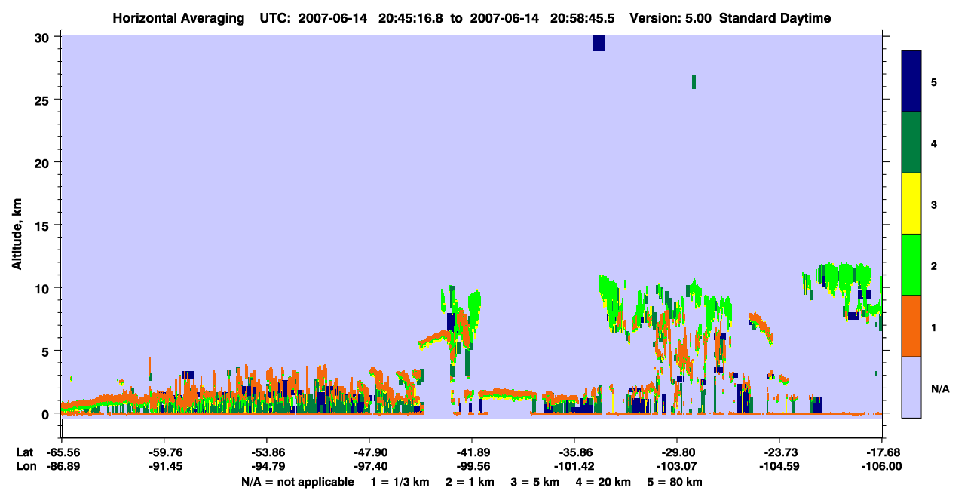Image resolution: width=980 pixels, height=503 pixels.
Task: Click the 'Lon' row label
Action: [25, 466]
